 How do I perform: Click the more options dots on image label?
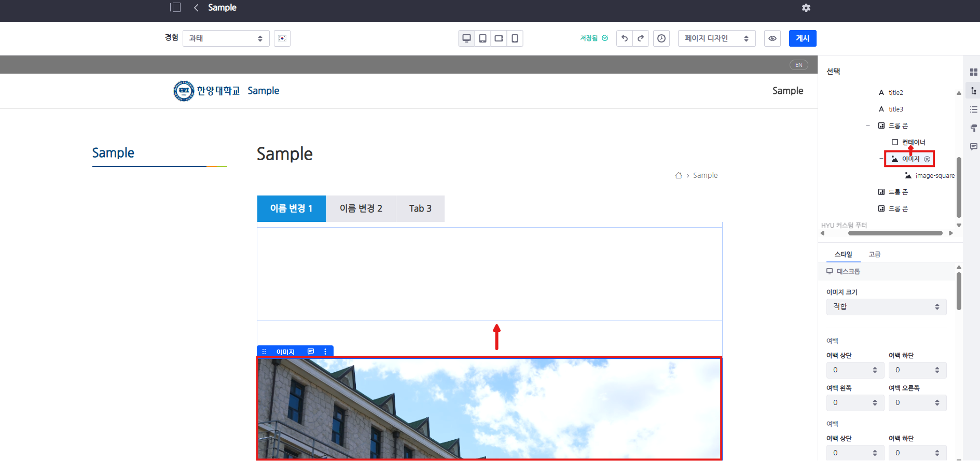coord(325,352)
